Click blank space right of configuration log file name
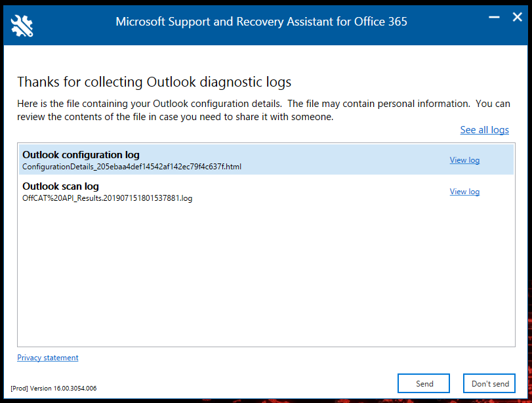Image resolution: width=532 pixels, height=403 pixels. click(x=341, y=167)
